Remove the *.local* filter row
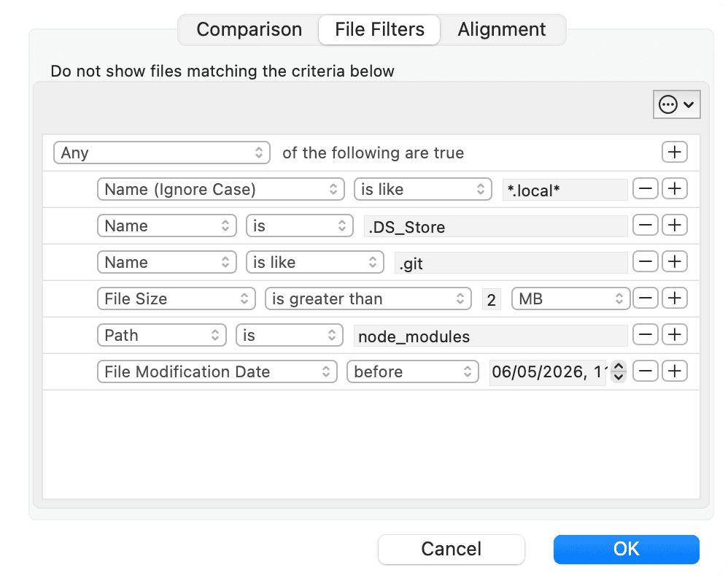728x578 pixels. (646, 189)
